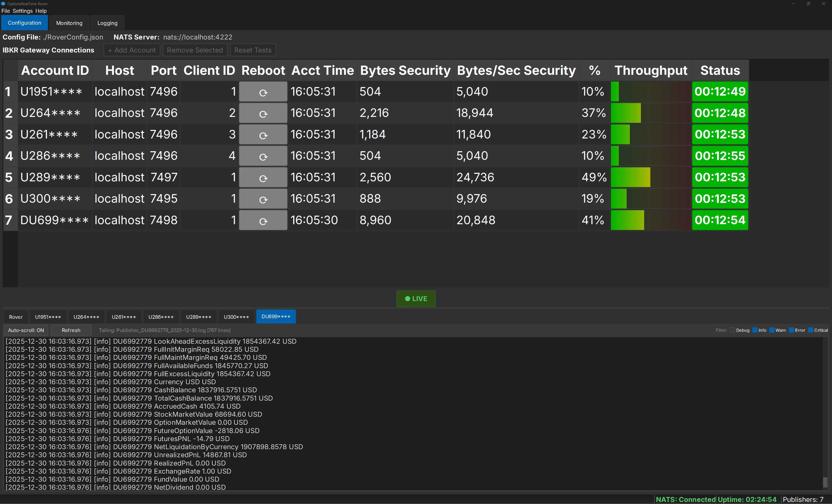The height and width of the screenshot is (504, 832).
Task: Turn off Auto-scroll toggle
Action: point(26,330)
